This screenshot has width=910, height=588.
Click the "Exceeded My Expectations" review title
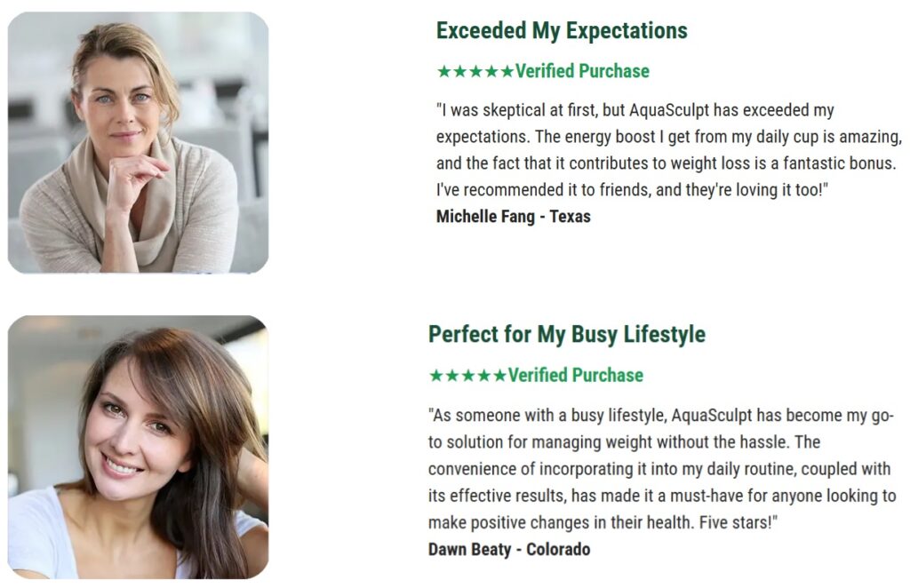pos(562,31)
